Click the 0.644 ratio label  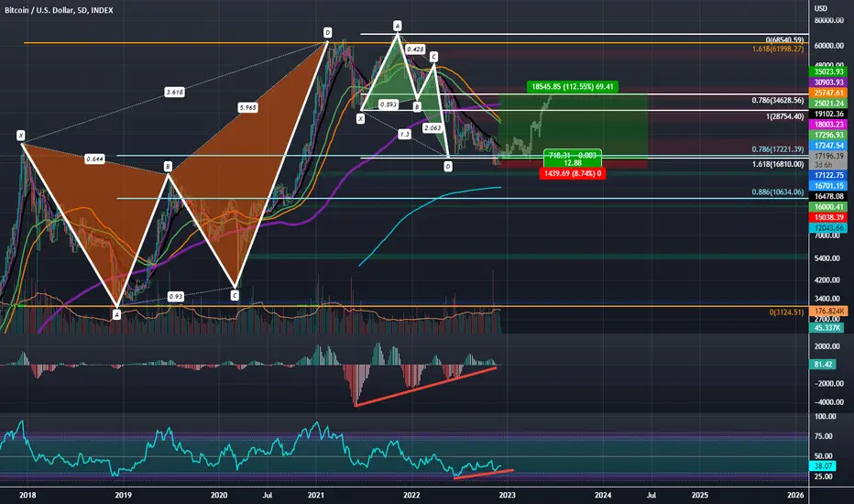pyautogui.click(x=94, y=159)
